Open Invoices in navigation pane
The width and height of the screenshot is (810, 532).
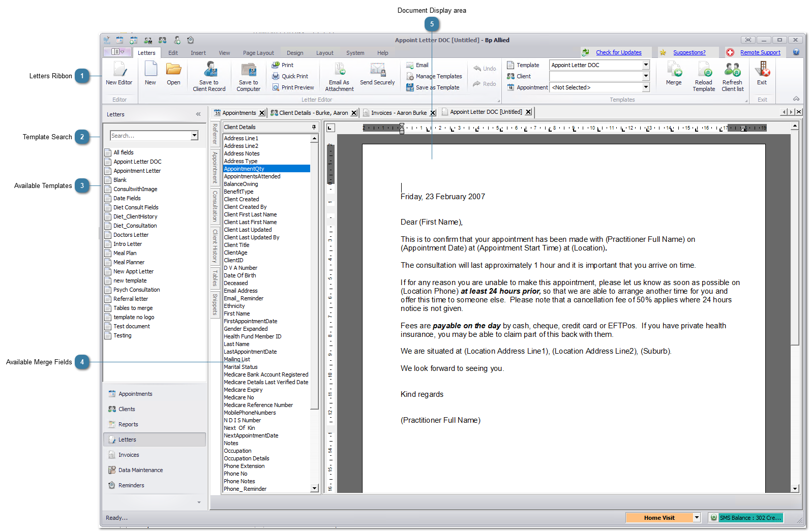155,455
